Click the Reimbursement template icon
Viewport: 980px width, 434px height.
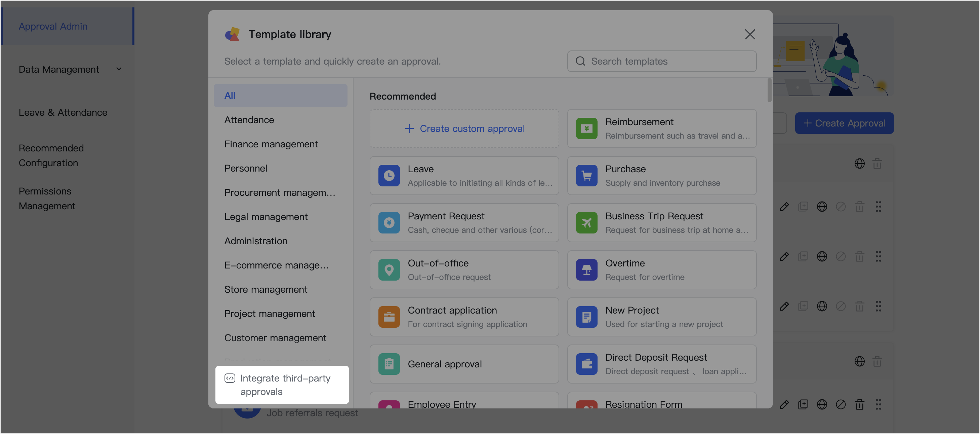586,128
